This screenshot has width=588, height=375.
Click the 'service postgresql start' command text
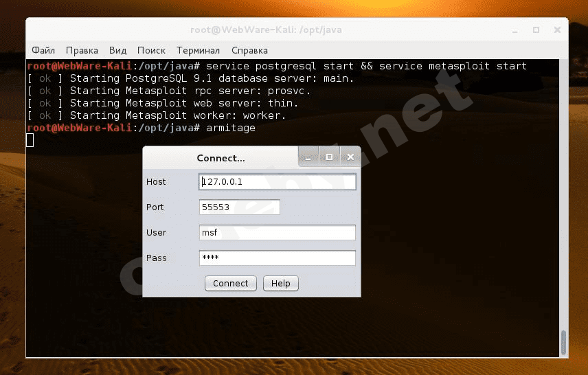[280, 66]
